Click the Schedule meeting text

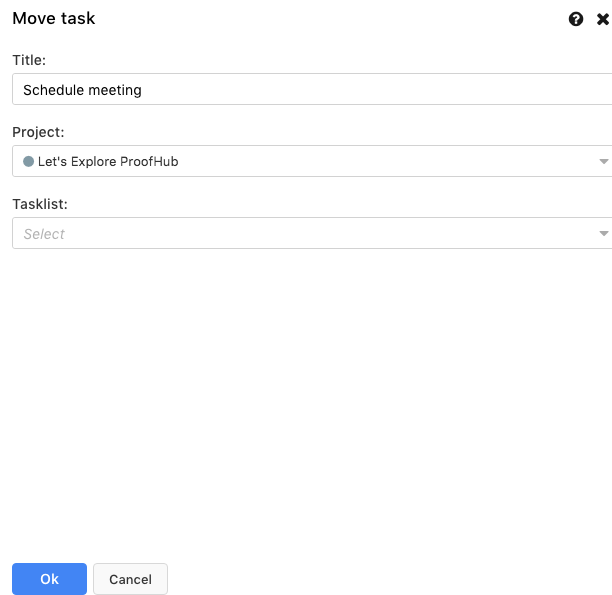[x=82, y=90]
